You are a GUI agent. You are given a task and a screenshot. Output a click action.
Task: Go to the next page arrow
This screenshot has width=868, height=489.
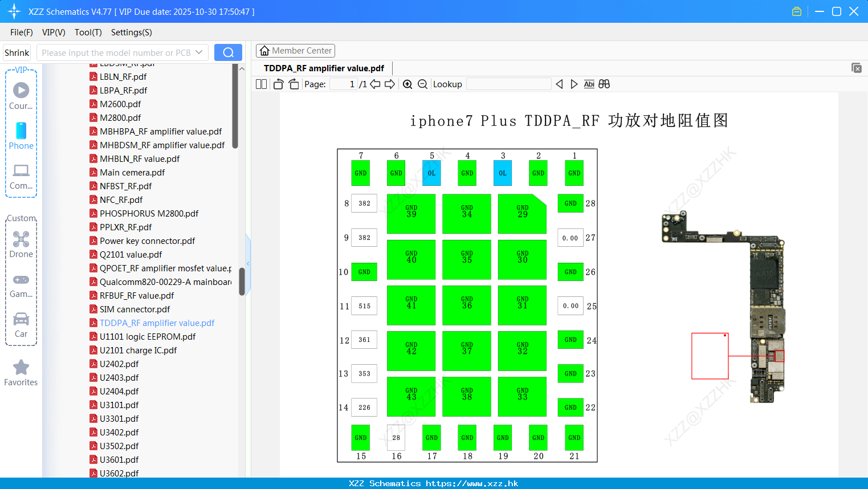point(390,84)
